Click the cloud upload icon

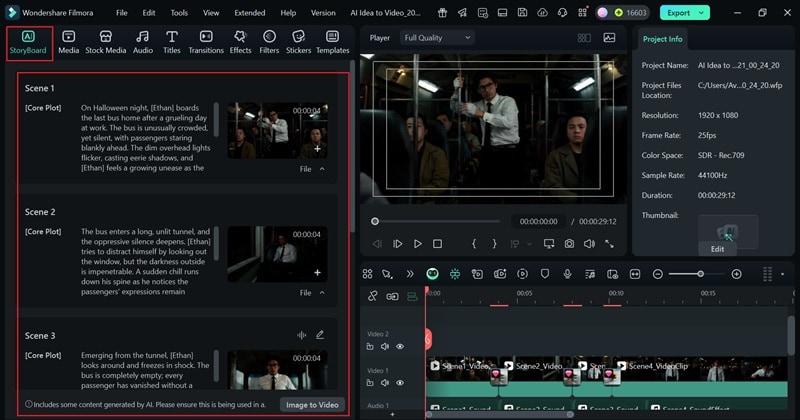pyautogui.click(x=542, y=13)
